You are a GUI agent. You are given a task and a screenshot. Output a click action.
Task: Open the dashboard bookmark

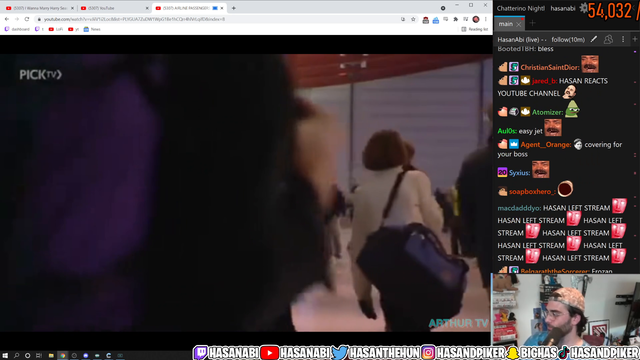(x=17, y=29)
